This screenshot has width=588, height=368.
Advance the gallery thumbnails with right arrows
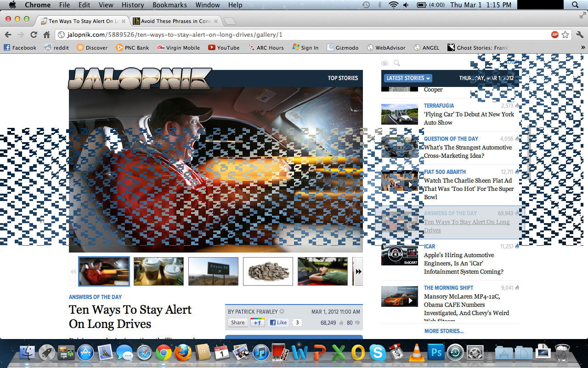[358, 271]
